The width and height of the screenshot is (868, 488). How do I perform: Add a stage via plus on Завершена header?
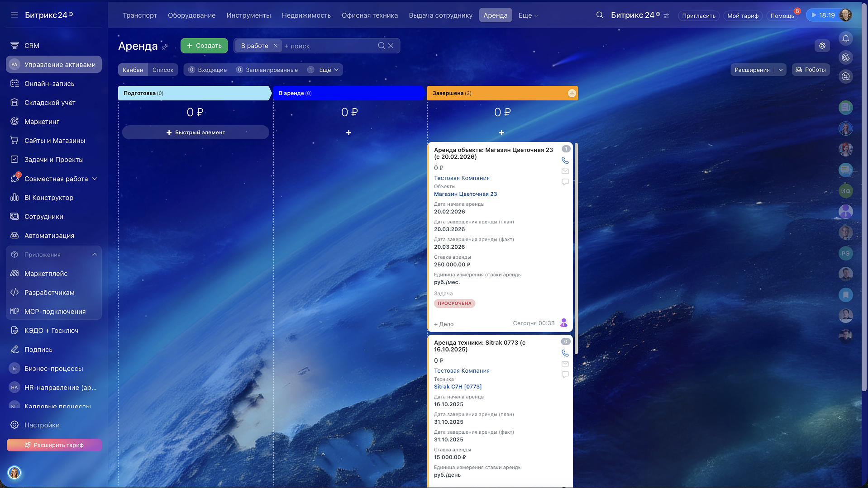(572, 93)
